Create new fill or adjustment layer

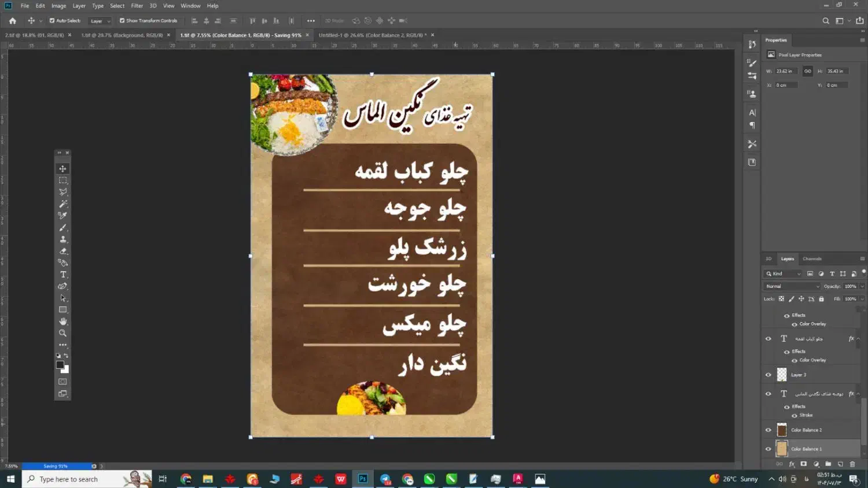coord(816,464)
